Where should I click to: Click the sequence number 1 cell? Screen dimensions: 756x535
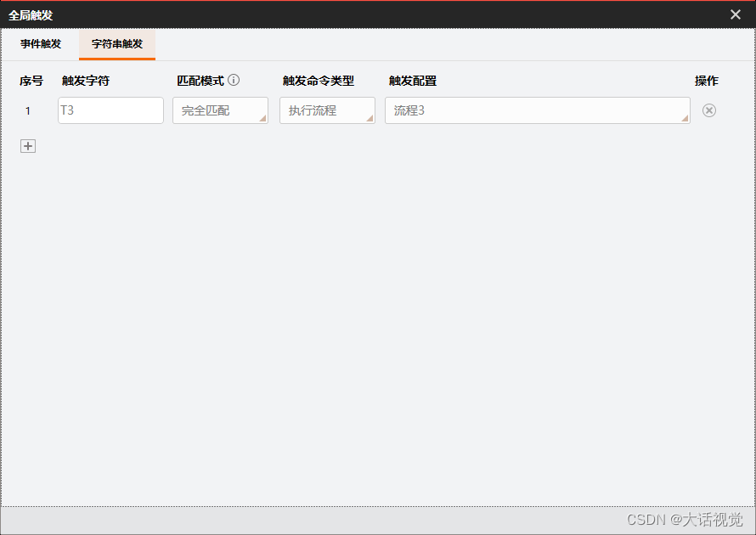28,111
